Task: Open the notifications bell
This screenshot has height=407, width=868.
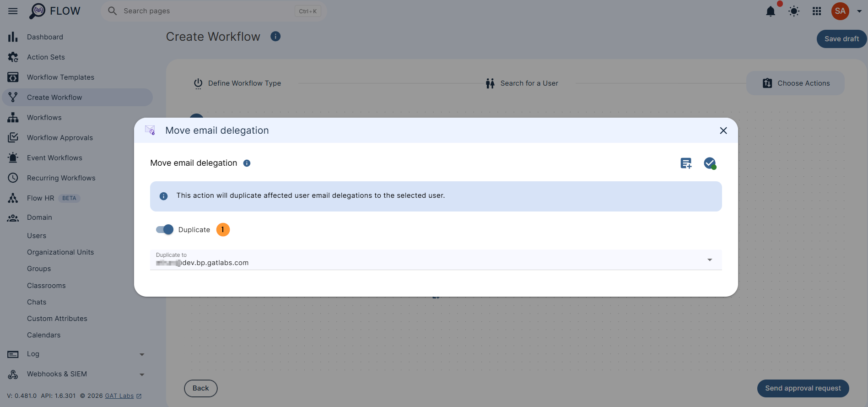Action: tap(771, 11)
